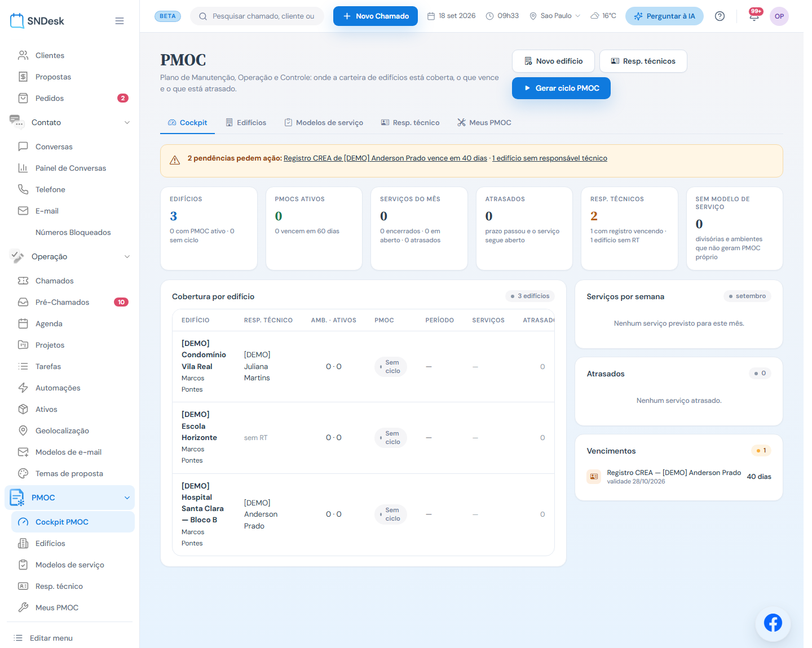The image size is (812, 648).
Task: Click the Perguntar à IA button
Action: click(x=664, y=16)
